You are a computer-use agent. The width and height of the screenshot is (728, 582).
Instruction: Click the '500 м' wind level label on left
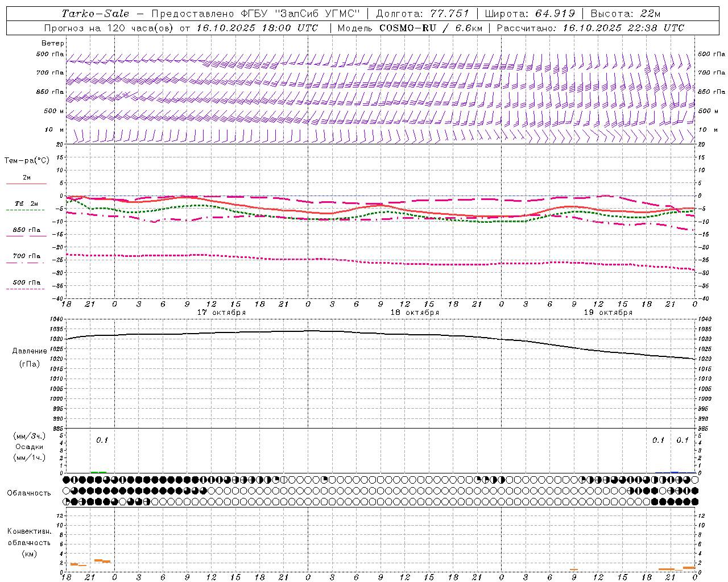[54, 111]
